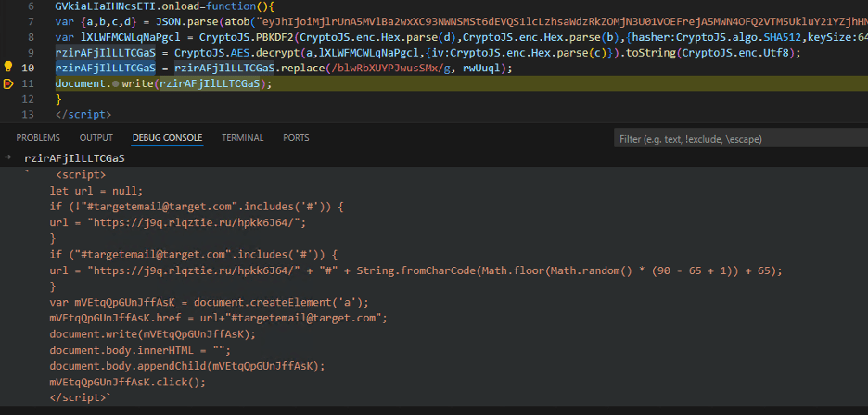Click the console input arrow icon
Viewport: 868px width, 415px height.
click(7, 157)
